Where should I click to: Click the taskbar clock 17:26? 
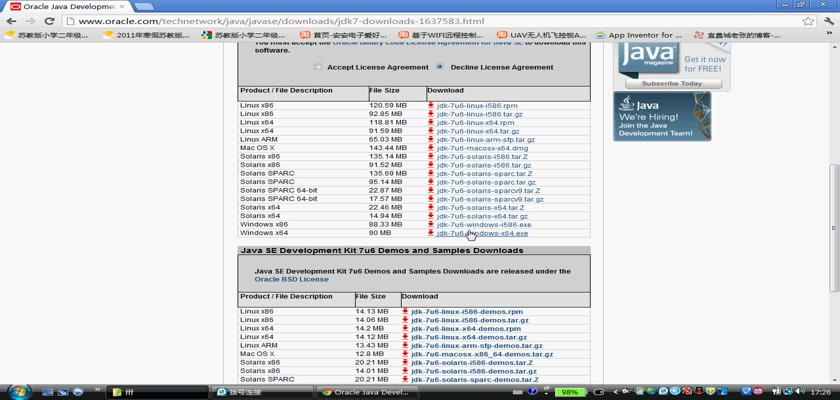(x=821, y=392)
